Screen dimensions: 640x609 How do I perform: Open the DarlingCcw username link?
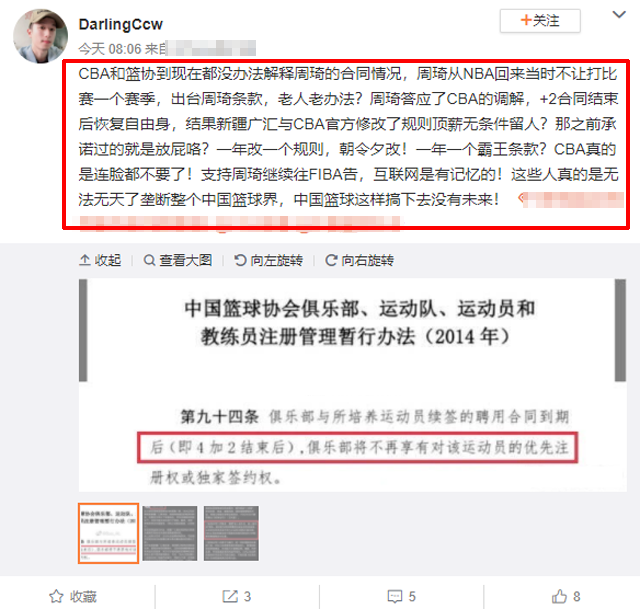(x=121, y=24)
